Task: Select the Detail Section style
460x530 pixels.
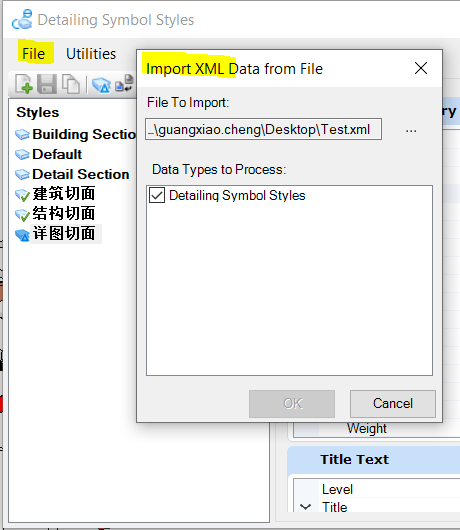Action: [81, 174]
